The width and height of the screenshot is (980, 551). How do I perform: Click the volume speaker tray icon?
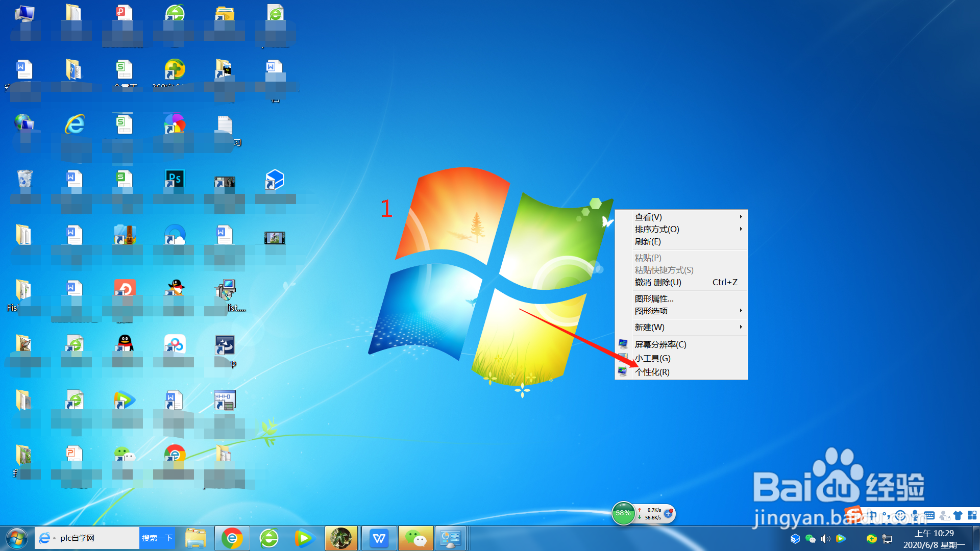point(825,539)
